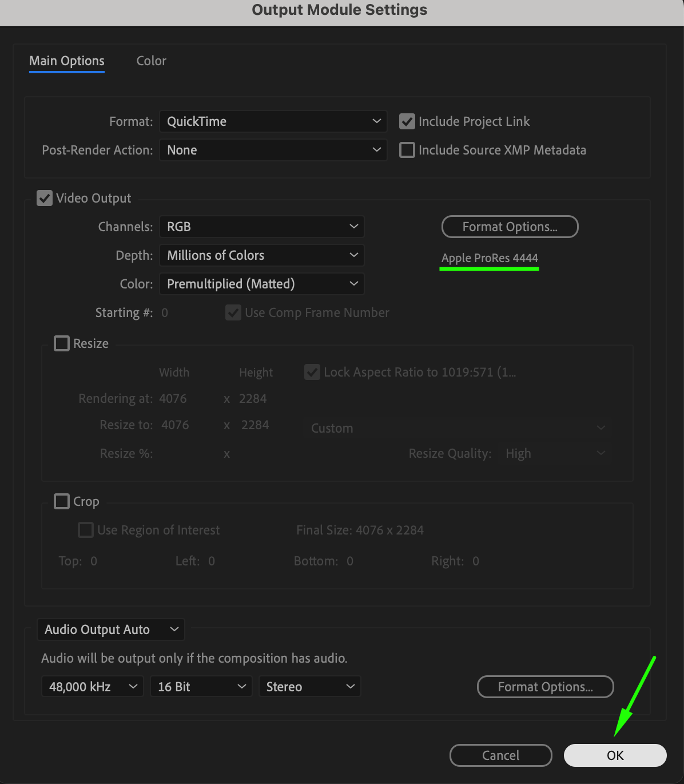Image resolution: width=684 pixels, height=784 pixels.
Task: Open the Audio Output Auto dropdown
Action: point(110,629)
